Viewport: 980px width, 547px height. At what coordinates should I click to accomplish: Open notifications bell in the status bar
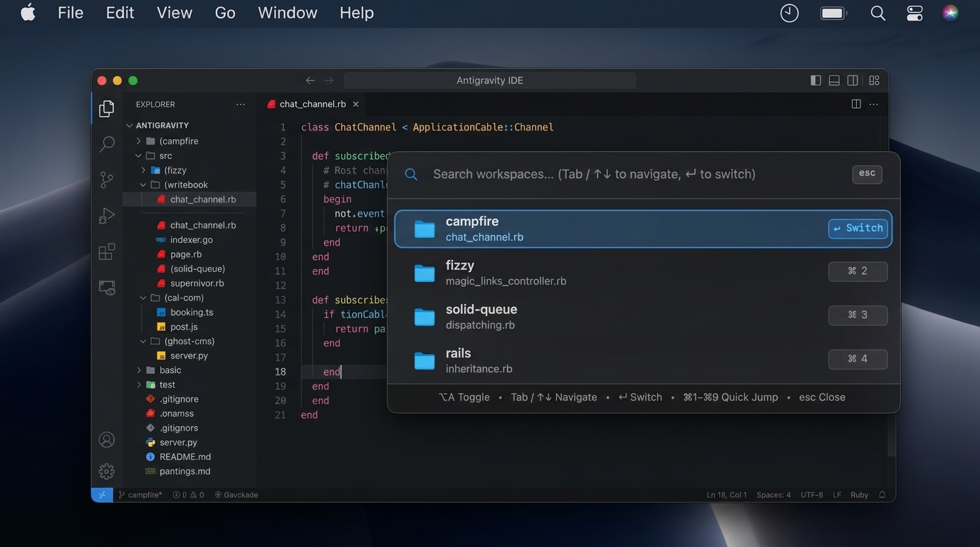point(882,495)
